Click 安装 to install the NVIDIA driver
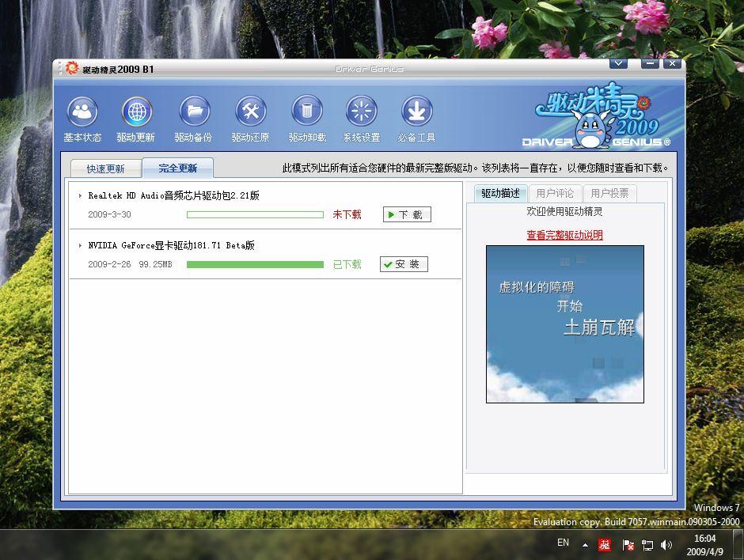The image size is (744, 560). click(403, 263)
